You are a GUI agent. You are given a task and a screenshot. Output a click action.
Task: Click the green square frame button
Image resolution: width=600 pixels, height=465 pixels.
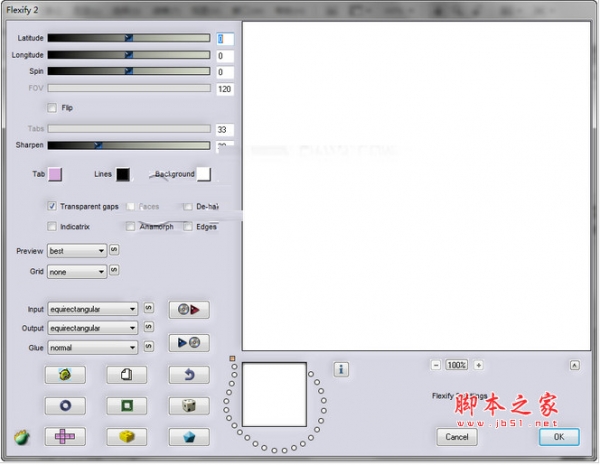click(127, 406)
